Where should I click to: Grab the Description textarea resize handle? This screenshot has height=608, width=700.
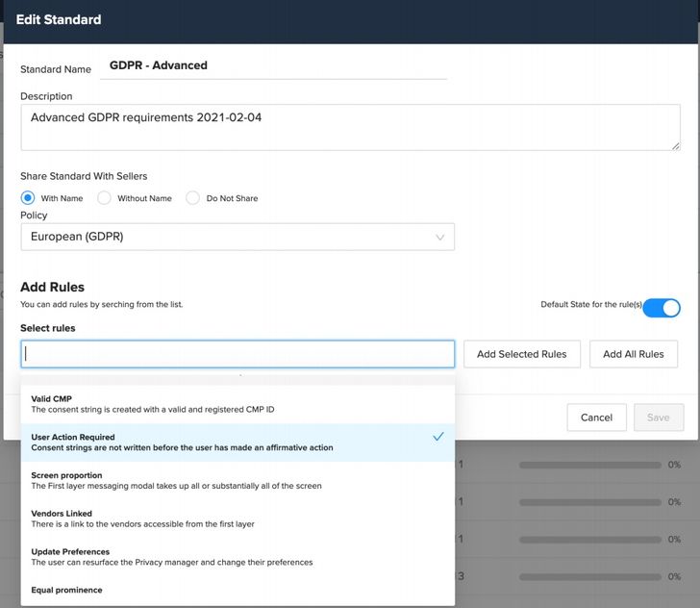pyautogui.click(x=676, y=146)
